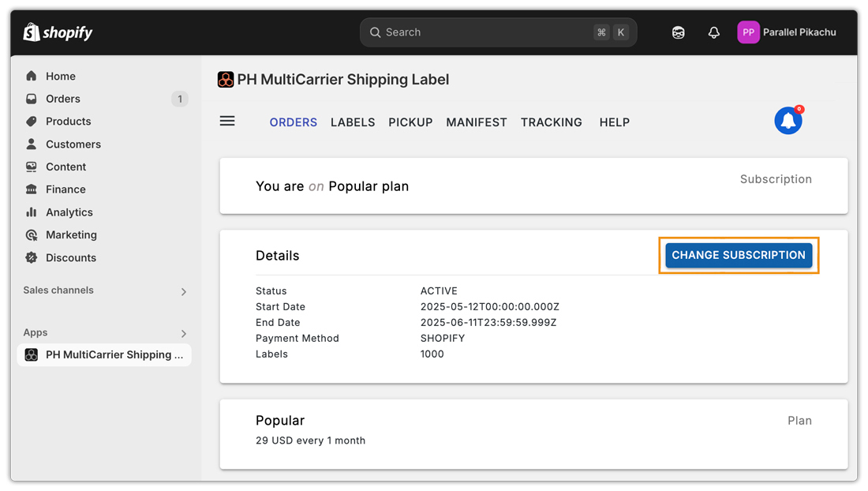Image resolution: width=868 pixels, height=491 pixels.
Task: Click the Popular plan heading
Action: 280,421
